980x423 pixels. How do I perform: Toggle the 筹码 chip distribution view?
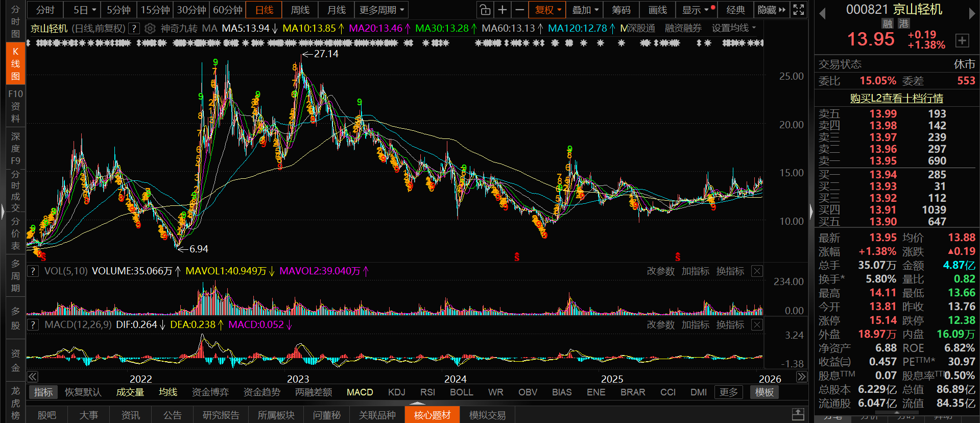tap(621, 10)
